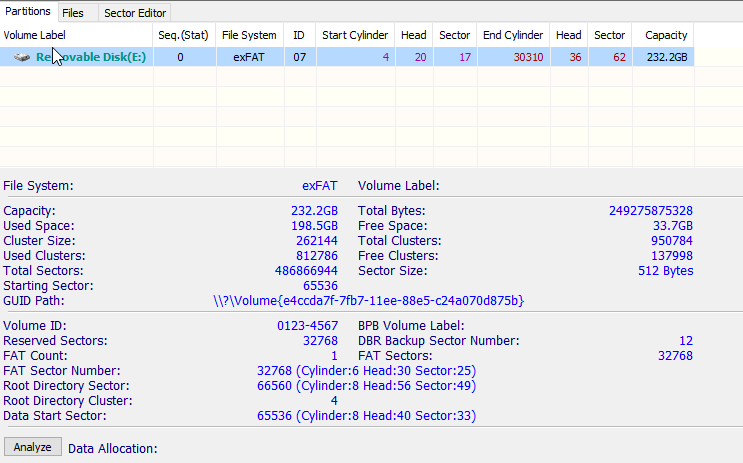Click the ID column header
This screenshot has height=463, width=743.
pos(298,35)
